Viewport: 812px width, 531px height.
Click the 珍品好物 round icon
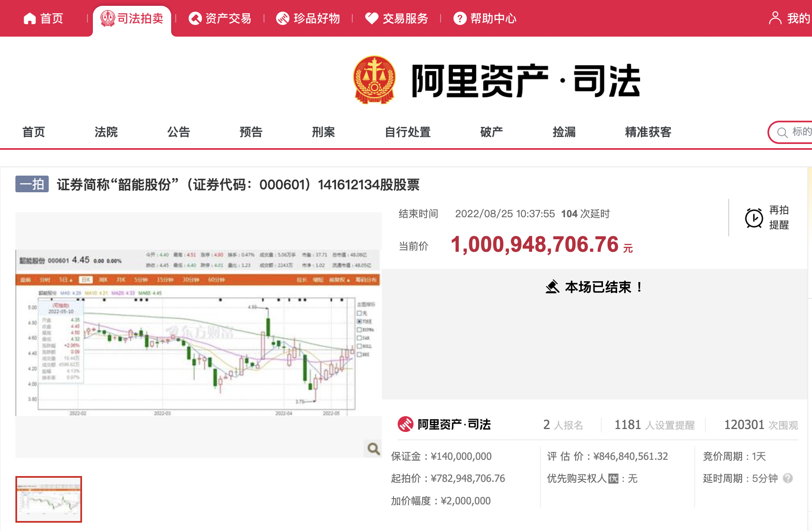(x=283, y=18)
